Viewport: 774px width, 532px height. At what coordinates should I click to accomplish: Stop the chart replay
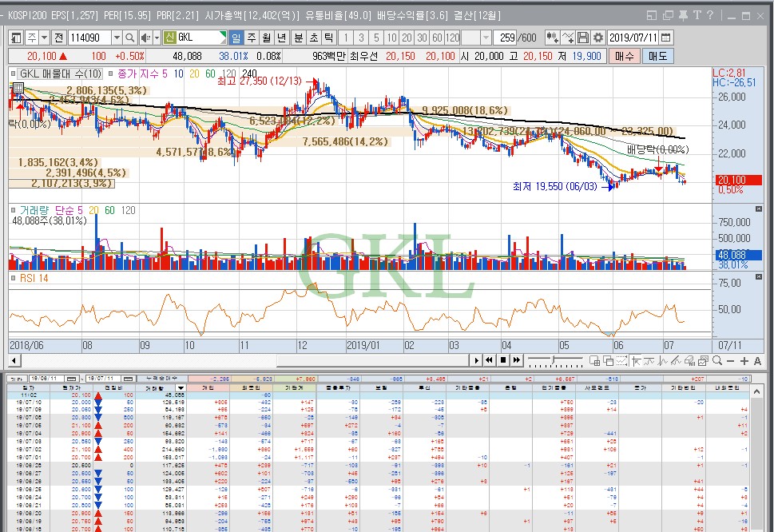click(x=503, y=360)
